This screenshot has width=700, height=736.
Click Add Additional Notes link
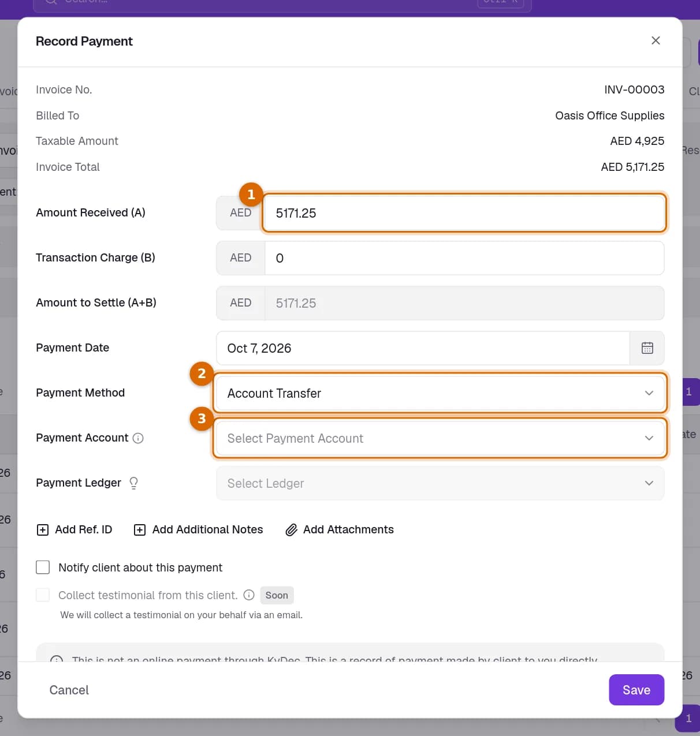[x=198, y=530]
